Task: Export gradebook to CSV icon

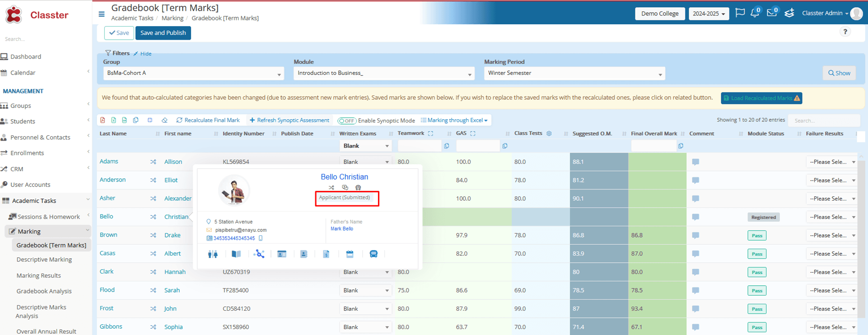Action: click(124, 120)
